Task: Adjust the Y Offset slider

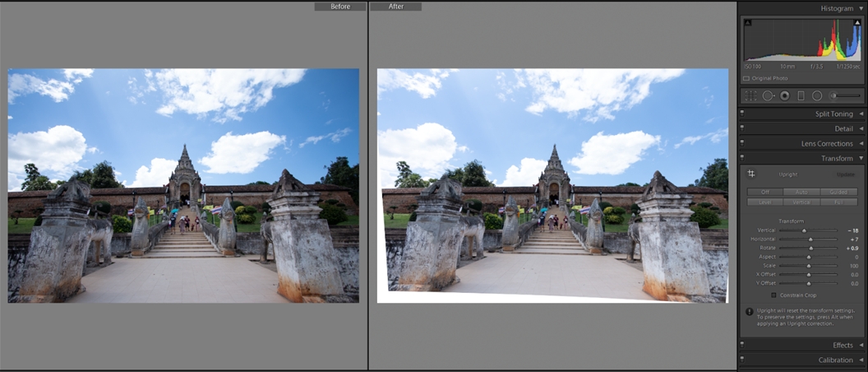Action: (x=808, y=283)
